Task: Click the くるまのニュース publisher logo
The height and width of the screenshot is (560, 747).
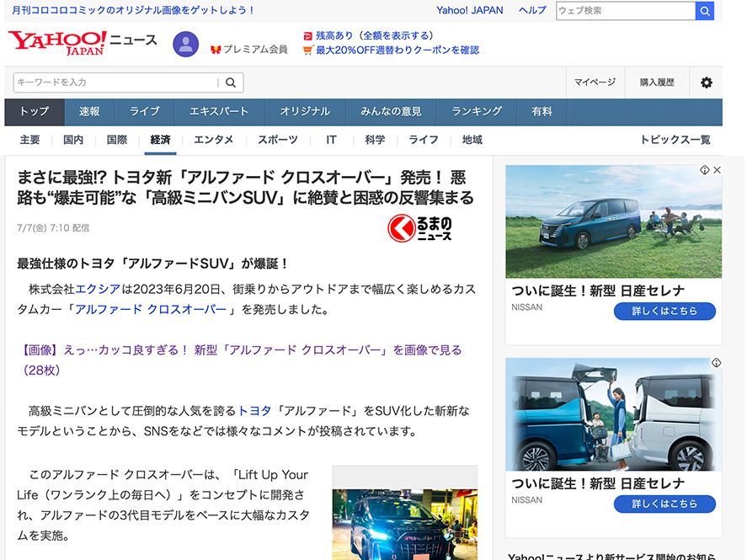Action: pos(421,227)
